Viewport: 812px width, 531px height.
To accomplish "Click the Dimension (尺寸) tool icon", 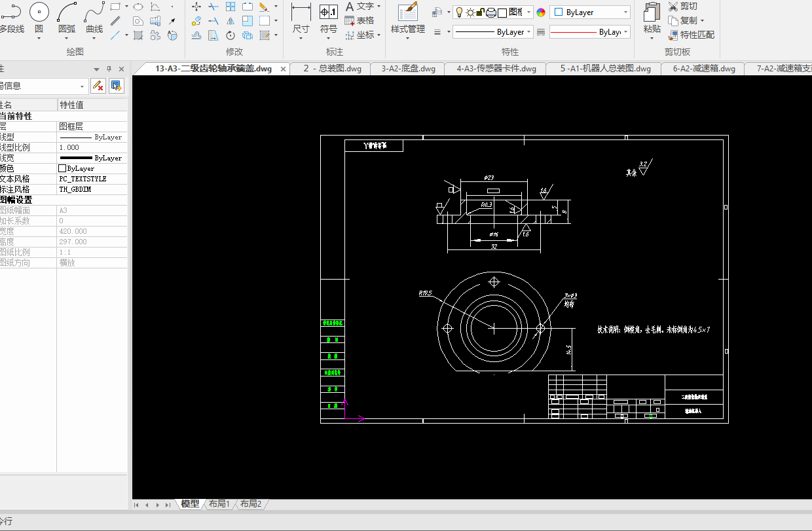I will (301, 12).
